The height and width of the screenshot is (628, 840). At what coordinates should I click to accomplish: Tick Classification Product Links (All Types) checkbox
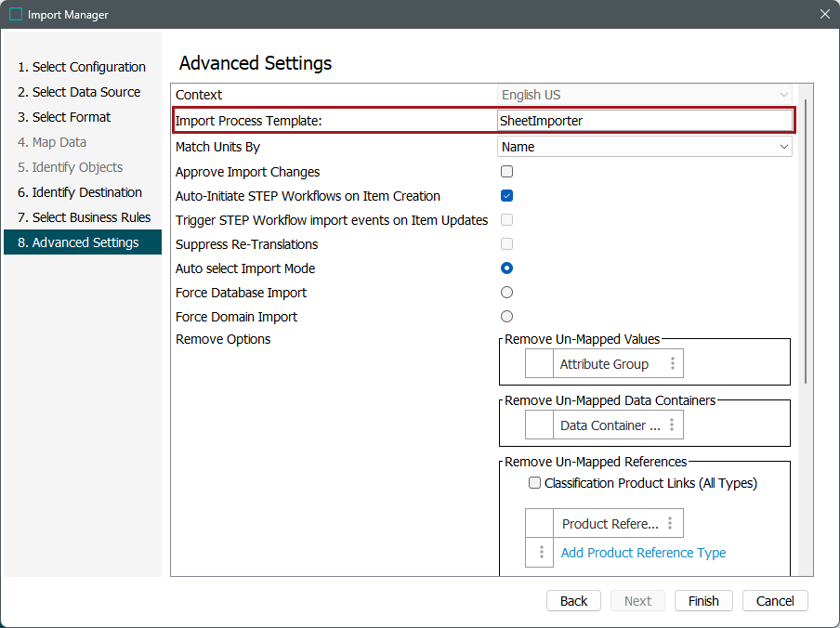tap(534, 483)
